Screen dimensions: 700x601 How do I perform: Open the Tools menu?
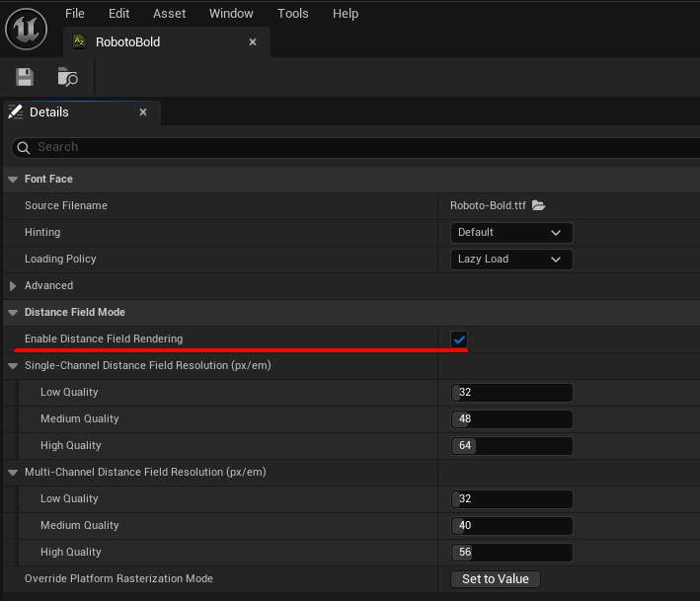pyautogui.click(x=292, y=14)
